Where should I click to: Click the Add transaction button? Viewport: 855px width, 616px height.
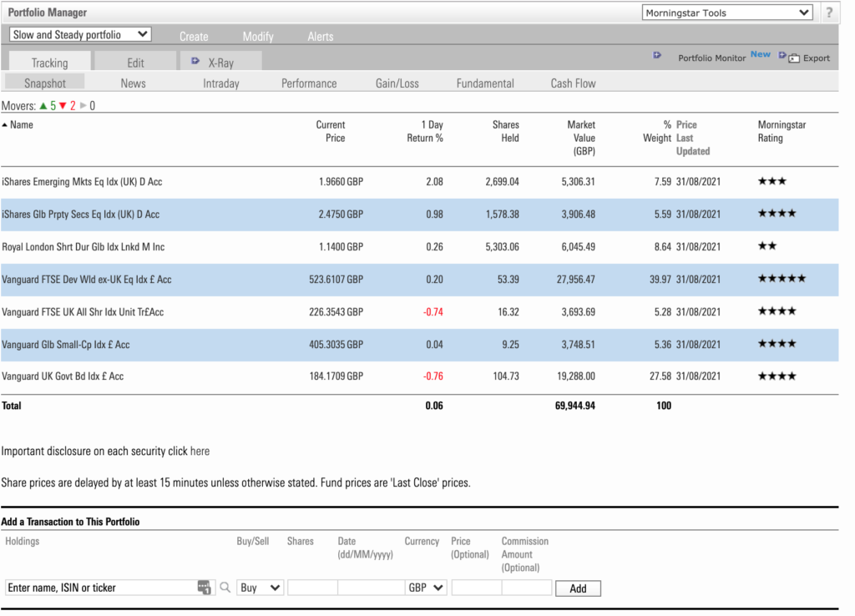578,588
